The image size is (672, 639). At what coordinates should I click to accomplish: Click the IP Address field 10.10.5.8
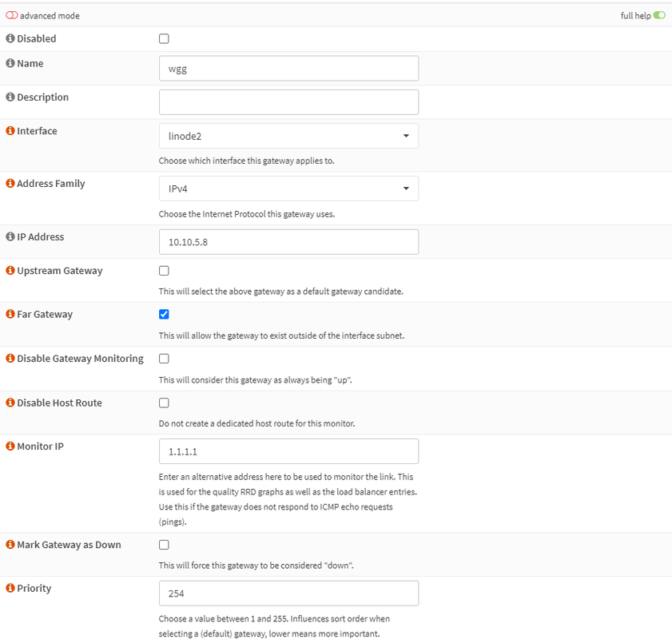(x=289, y=242)
